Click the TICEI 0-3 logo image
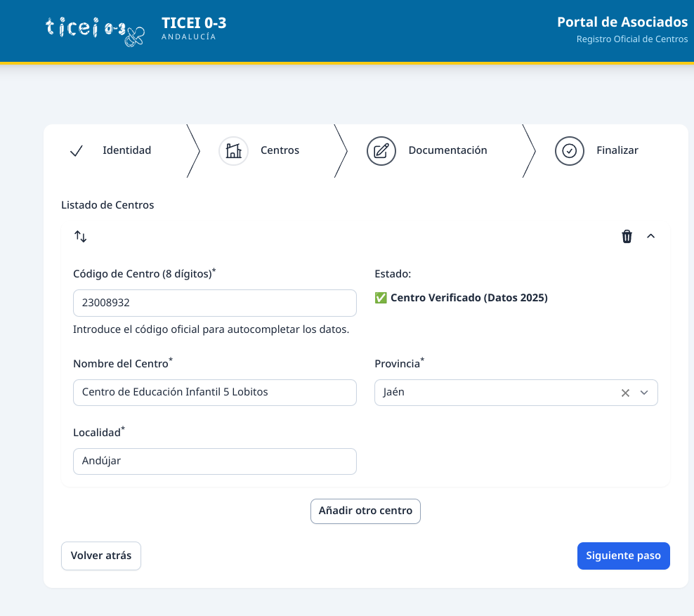 click(95, 30)
